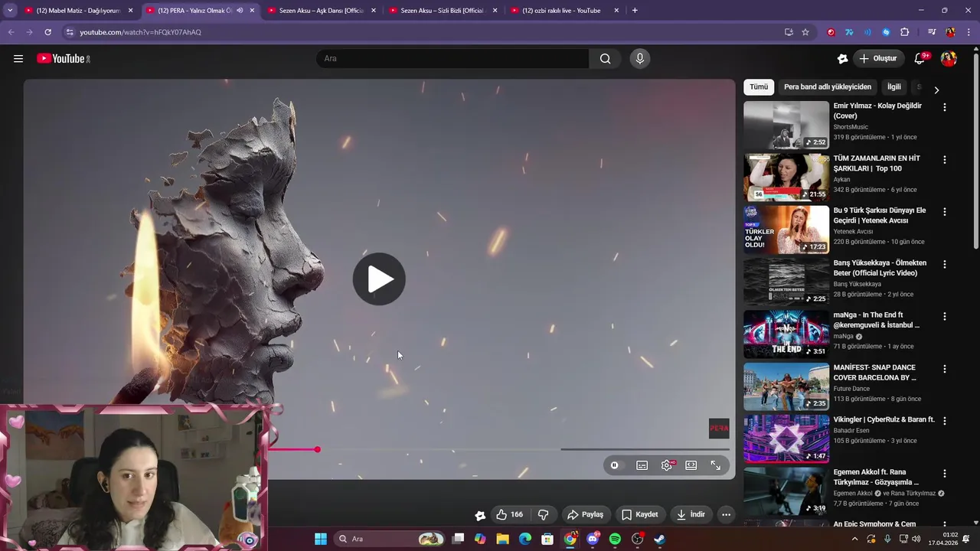Open Steam from the taskbar

[x=659, y=539]
